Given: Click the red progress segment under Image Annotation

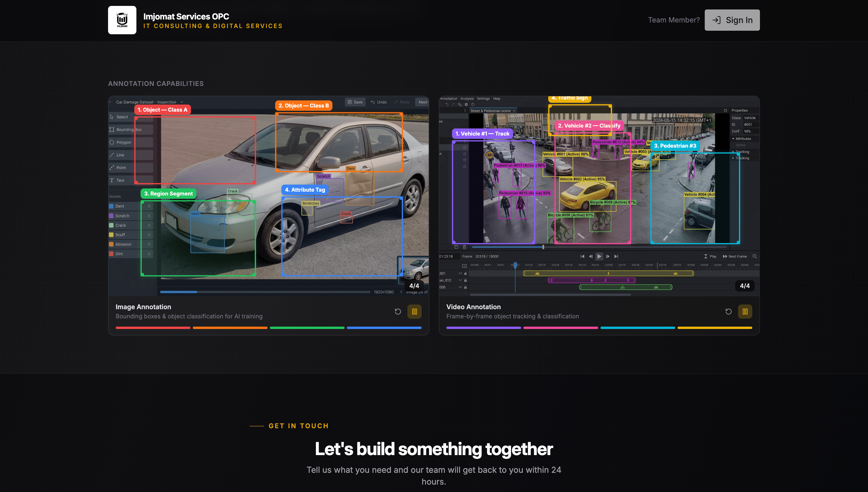Looking at the screenshot, I should point(153,328).
